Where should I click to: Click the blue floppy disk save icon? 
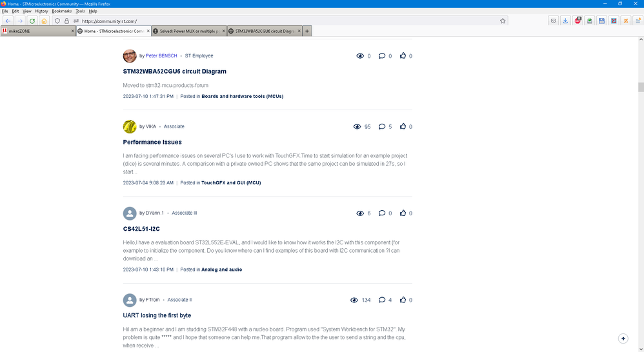601,21
